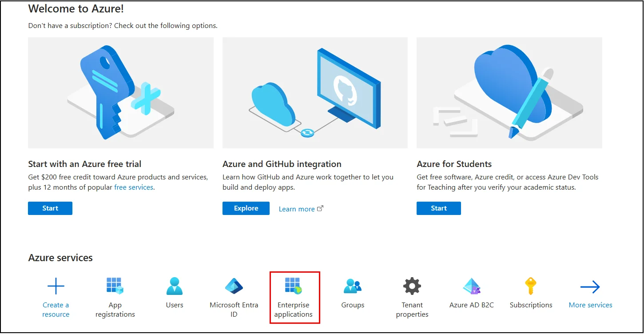Click Start under Azure for Students
The height and width of the screenshot is (334, 644).
tap(439, 208)
